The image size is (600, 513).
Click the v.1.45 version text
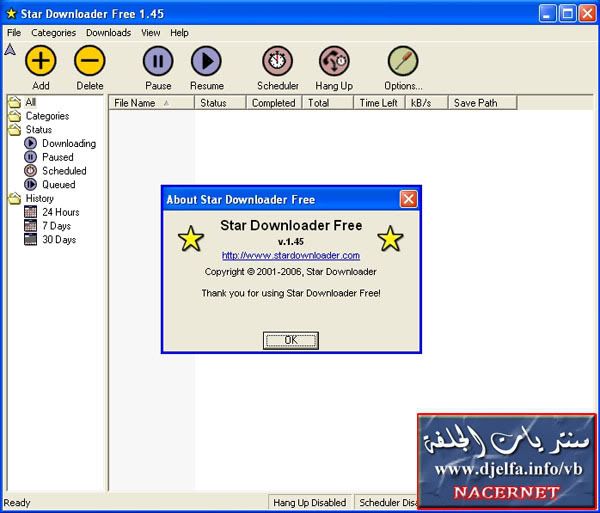click(291, 242)
